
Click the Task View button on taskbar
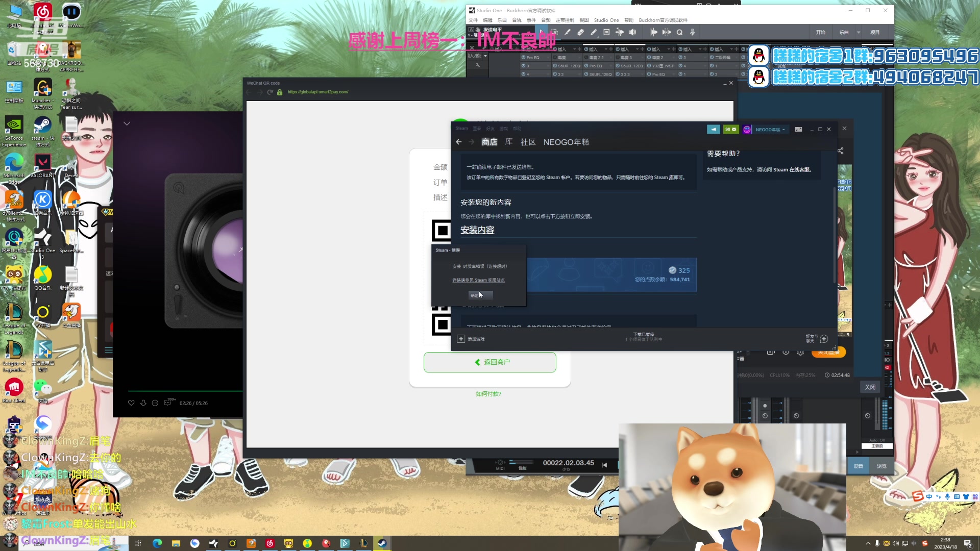(137, 543)
